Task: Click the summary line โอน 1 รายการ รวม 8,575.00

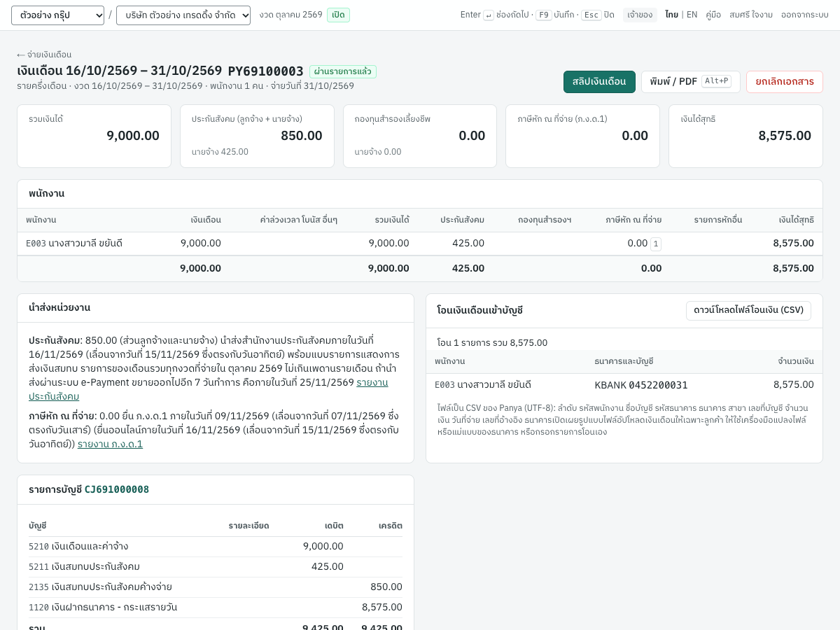Action: [x=492, y=343]
